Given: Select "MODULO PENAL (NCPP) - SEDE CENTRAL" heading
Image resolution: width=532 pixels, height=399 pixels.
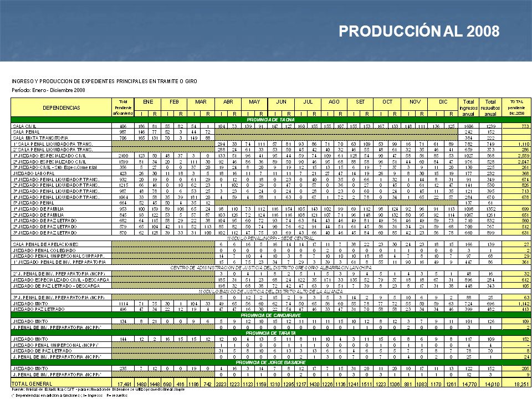Looking at the screenshot, I should 270,238.
